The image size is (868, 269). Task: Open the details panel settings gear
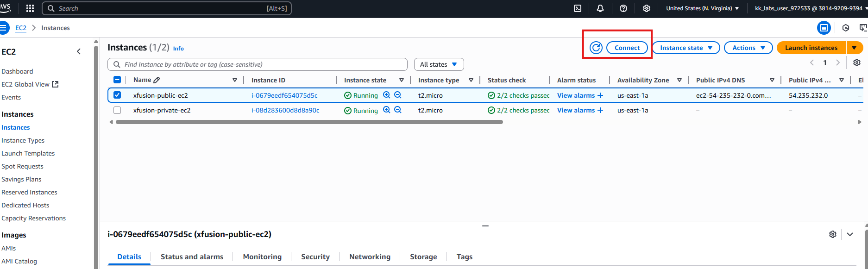coord(833,234)
